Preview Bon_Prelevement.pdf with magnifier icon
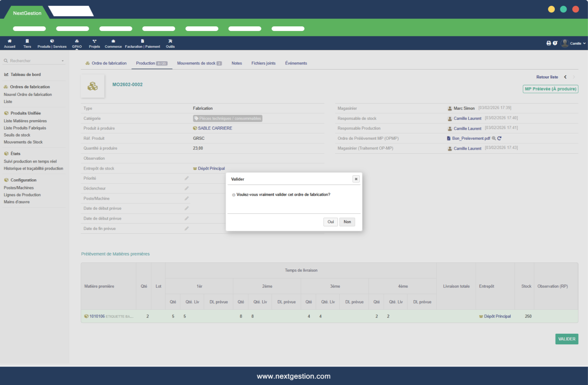 click(494, 138)
